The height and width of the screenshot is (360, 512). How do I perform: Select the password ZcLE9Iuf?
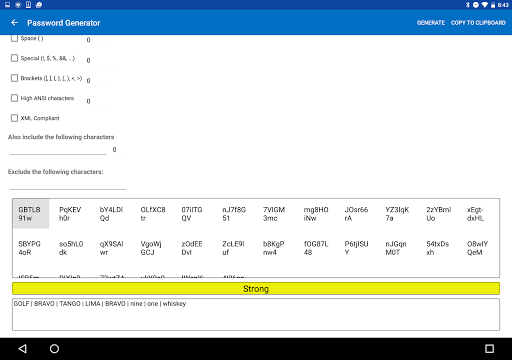(233, 248)
